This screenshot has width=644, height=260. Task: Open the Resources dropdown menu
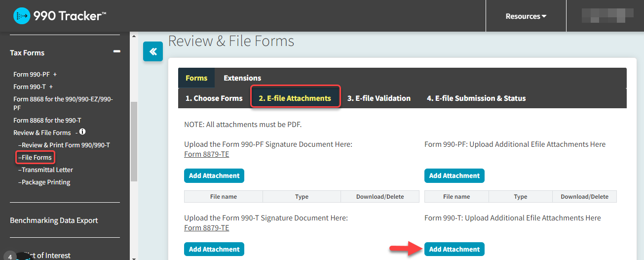[x=526, y=16]
